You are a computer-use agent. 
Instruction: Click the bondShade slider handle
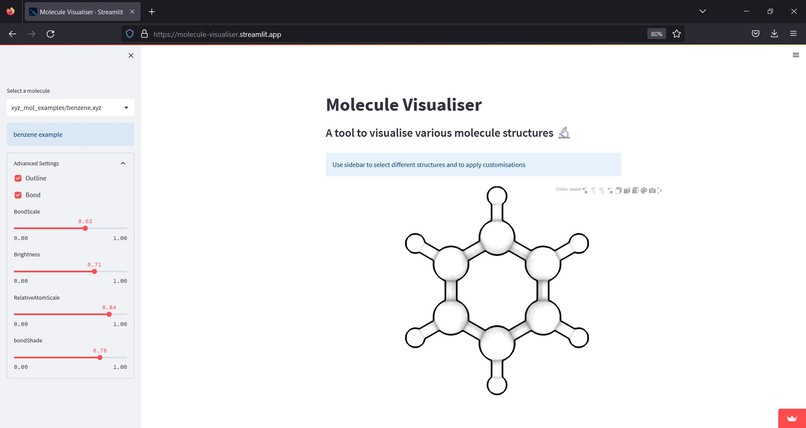point(100,357)
